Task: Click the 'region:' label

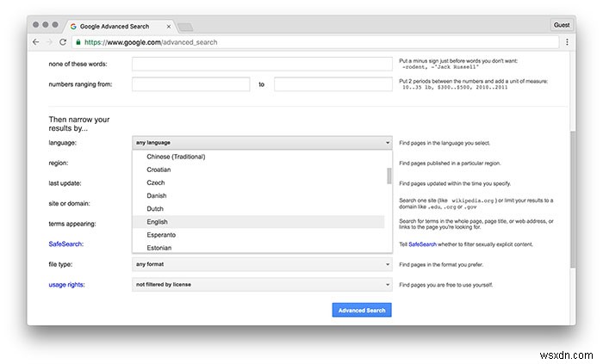Action: click(x=58, y=163)
